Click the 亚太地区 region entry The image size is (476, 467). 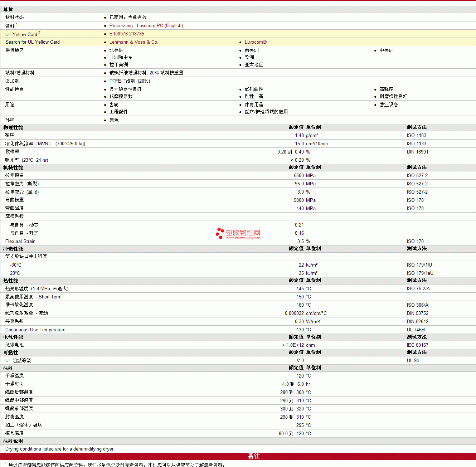click(254, 65)
